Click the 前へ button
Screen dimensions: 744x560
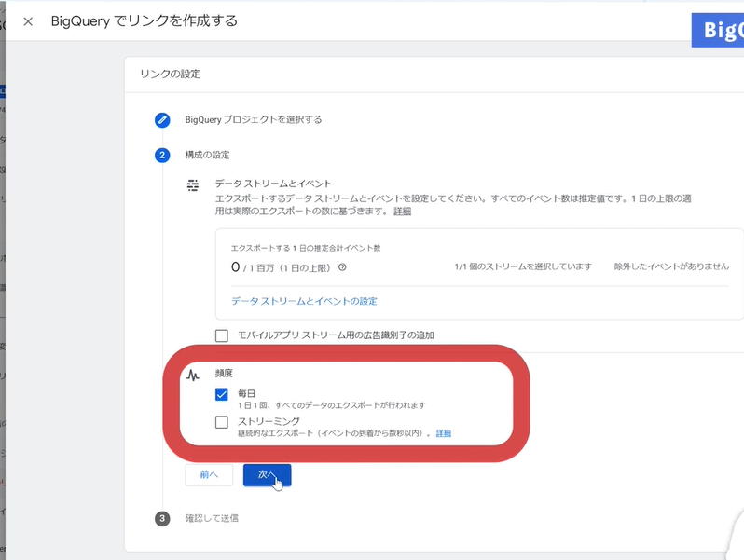pyautogui.click(x=209, y=474)
